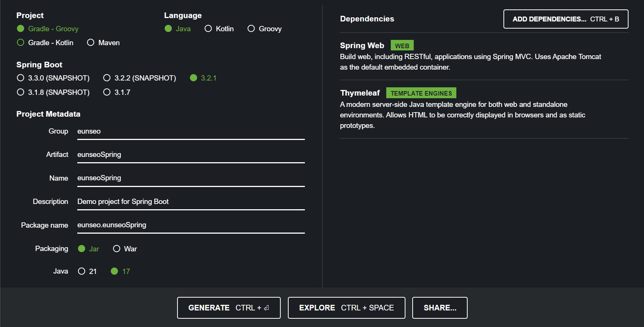Screen dimensions: 644x327
Task: Open the Add Dependencies dialog
Action: pos(566,19)
